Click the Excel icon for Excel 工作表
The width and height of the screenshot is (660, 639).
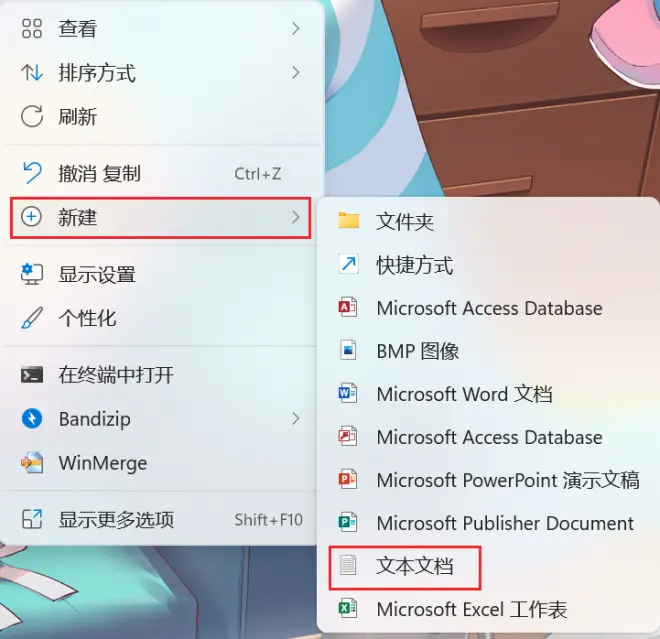tap(348, 608)
